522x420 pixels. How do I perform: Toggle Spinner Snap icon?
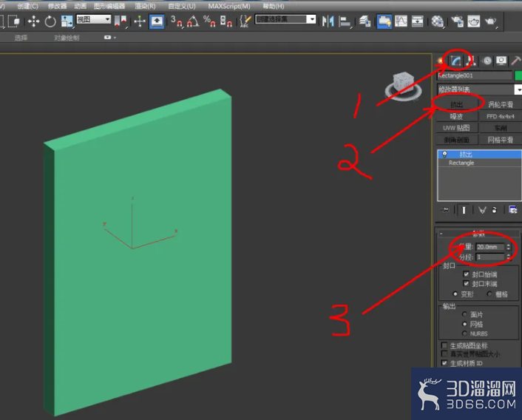(x=226, y=21)
